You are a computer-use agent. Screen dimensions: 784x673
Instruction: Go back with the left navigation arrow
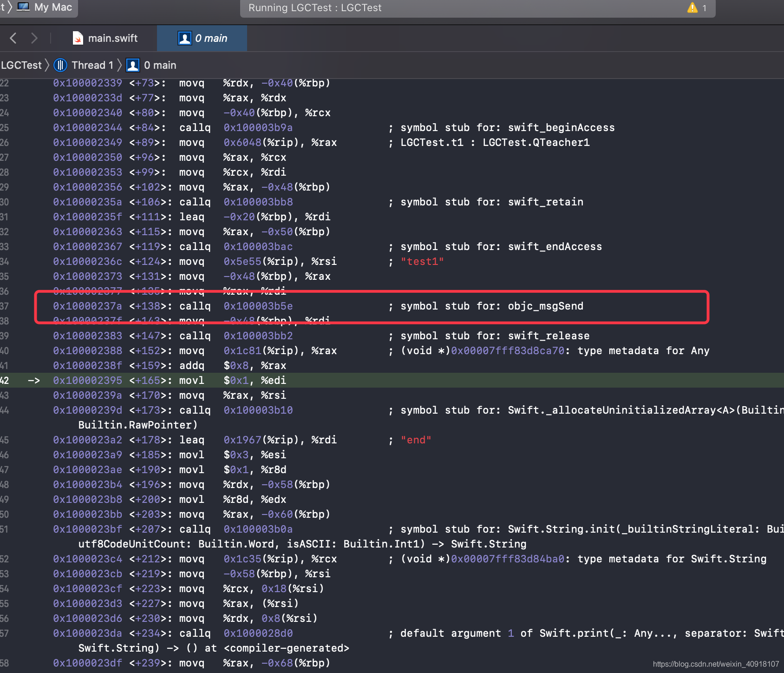point(13,38)
